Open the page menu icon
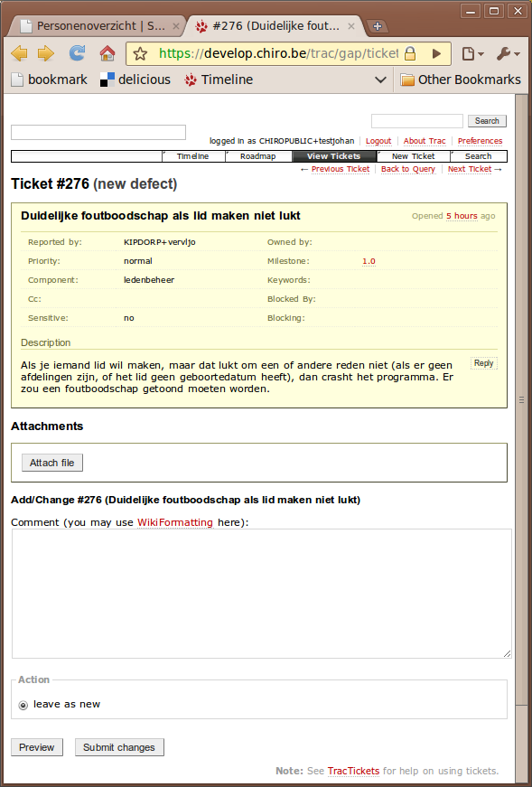Screen dimensions: 532x787 (x=472, y=53)
